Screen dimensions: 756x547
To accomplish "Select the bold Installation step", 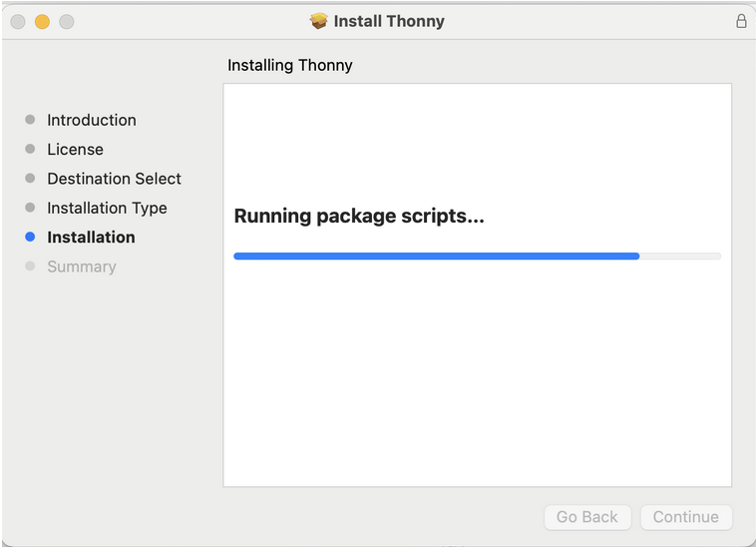I will (91, 238).
